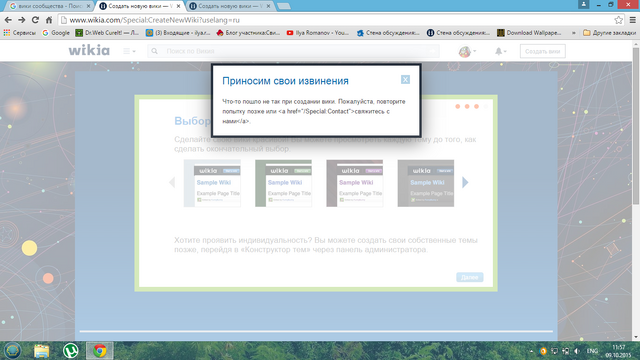Open the notifications bell dropdown
Viewport: 640px width, 360px height.
(x=500, y=51)
